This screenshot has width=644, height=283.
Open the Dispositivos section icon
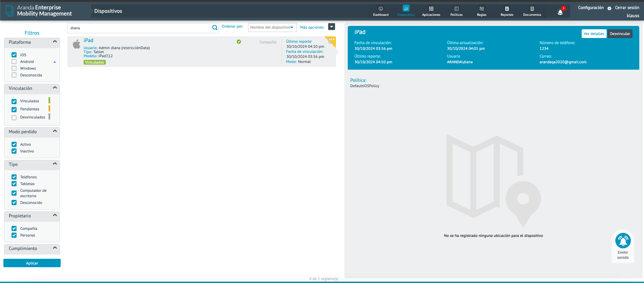point(406,8)
